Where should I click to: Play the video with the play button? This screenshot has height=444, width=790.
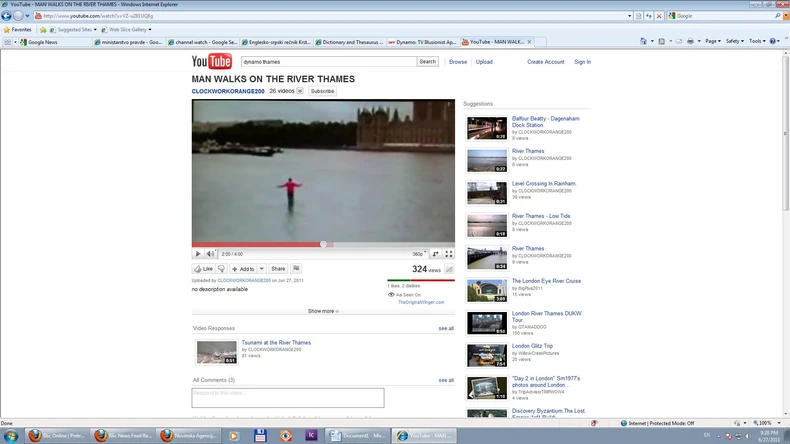(x=198, y=254)
